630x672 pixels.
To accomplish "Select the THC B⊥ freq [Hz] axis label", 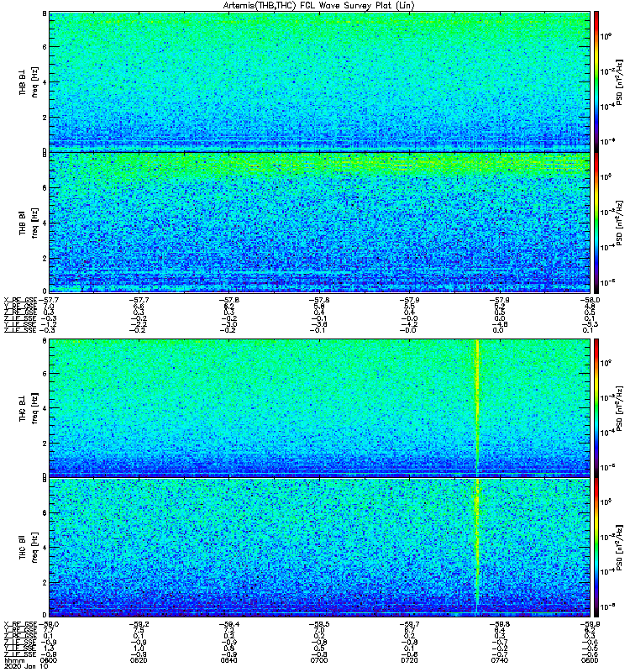I will coord(29,408).
